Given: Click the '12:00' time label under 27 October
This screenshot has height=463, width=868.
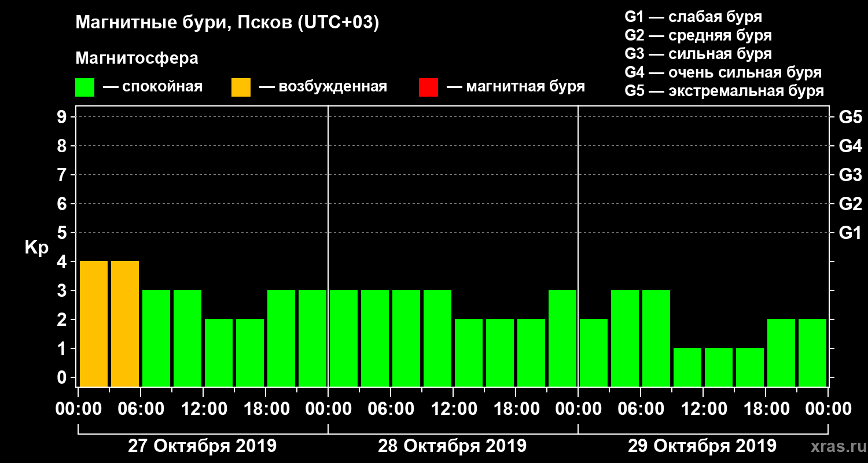Looking at the screenshot, I should pyautogui.click(x=203, y=409).
